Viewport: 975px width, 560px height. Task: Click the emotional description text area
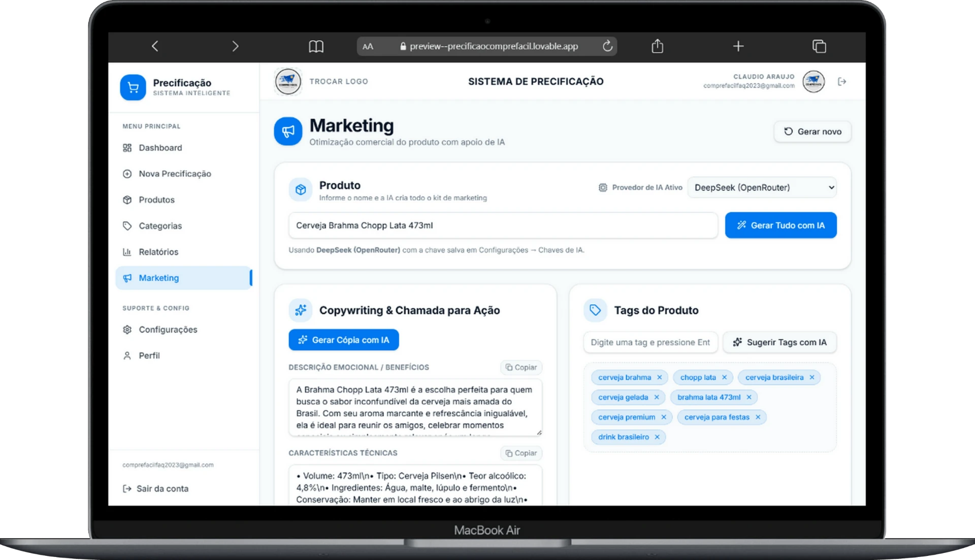click(415, 408)
